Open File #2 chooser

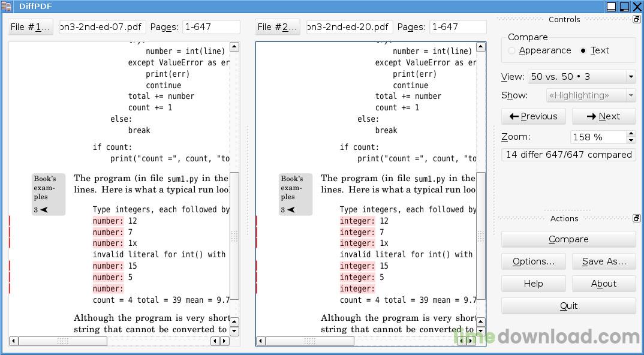pos(278,27)
